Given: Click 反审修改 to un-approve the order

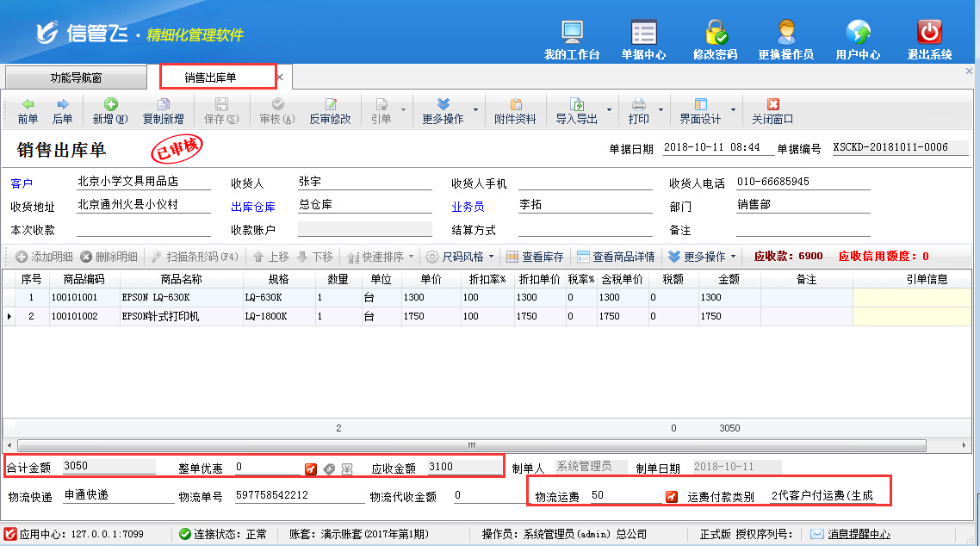Looking at the screenshot, I should point(330,111).
